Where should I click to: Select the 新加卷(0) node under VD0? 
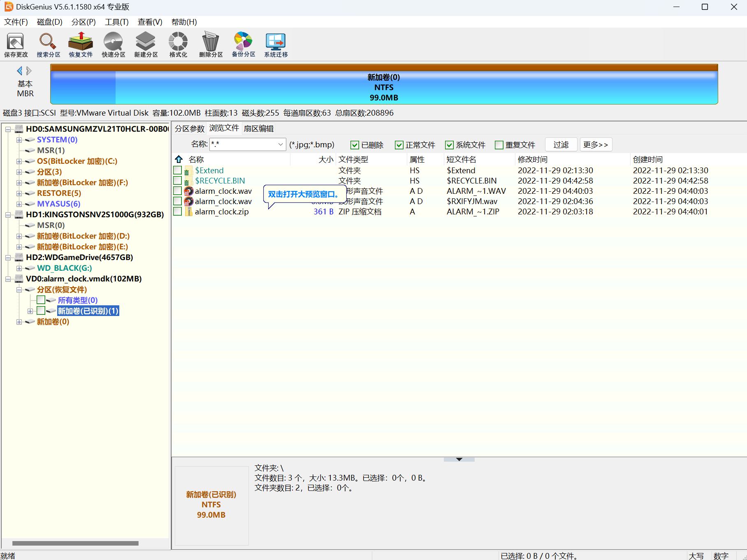click(53, 321)
